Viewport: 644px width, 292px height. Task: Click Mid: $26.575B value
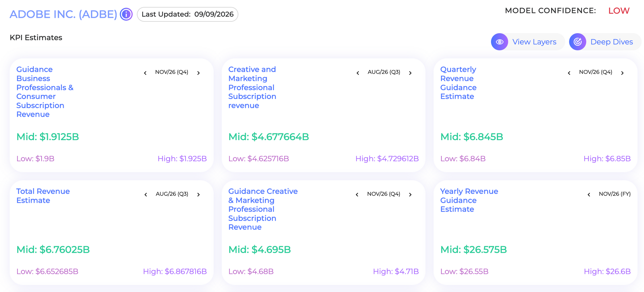tap(474, 250)
